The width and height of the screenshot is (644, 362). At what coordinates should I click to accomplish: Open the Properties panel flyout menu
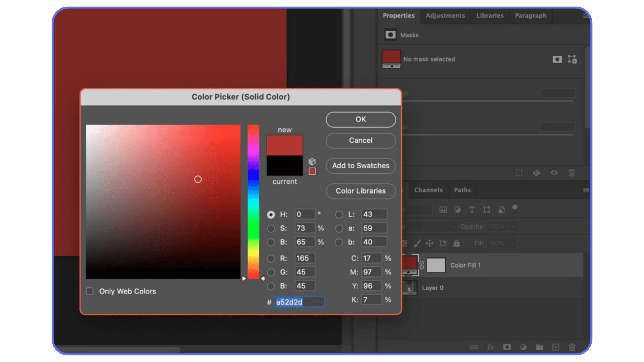click(x=586, y=16)
